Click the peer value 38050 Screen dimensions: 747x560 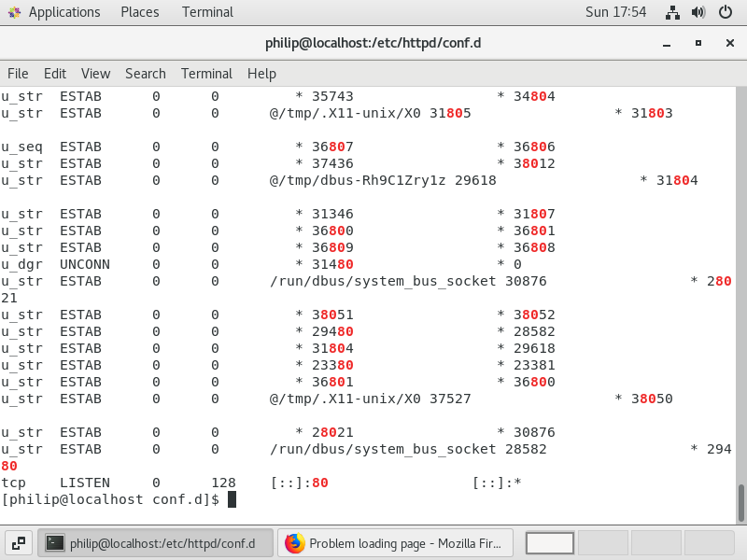pos(652,399)
